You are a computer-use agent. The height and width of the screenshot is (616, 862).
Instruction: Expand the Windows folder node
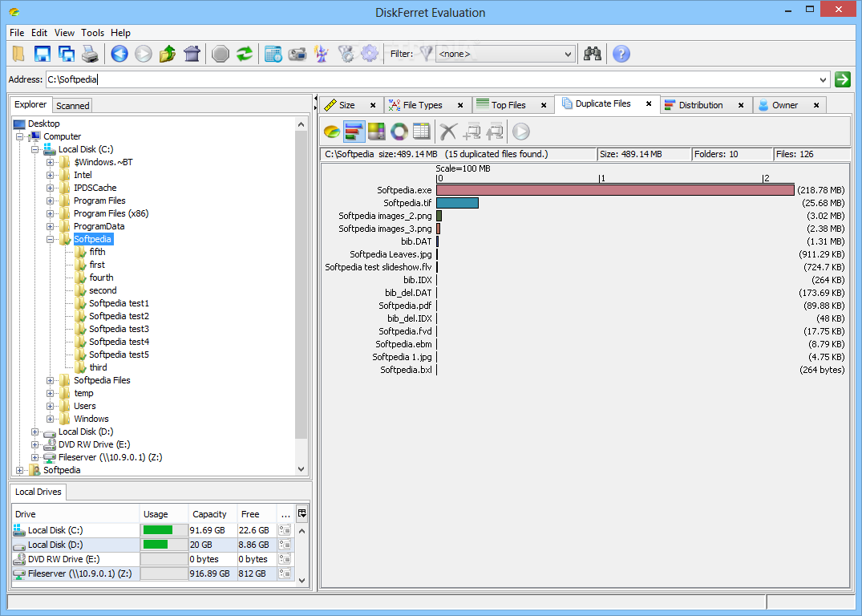coord(50,419)
